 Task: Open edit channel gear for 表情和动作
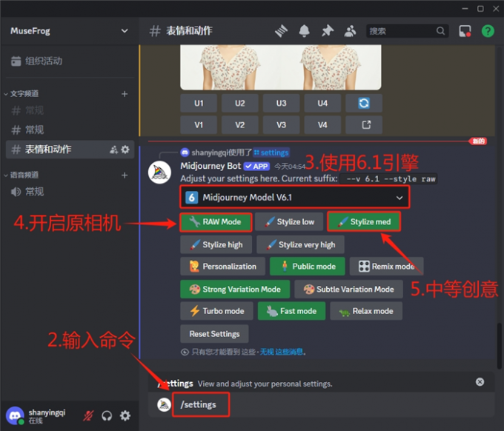tap(125, 150)
